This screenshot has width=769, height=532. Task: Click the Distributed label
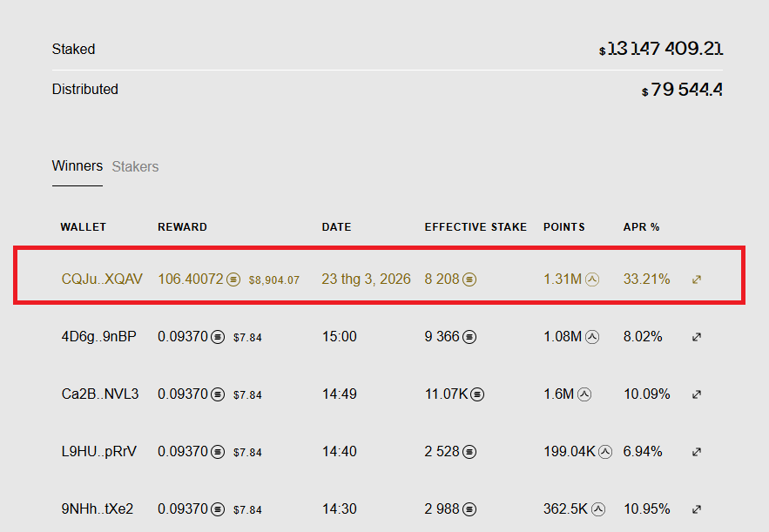click(84, 89)
